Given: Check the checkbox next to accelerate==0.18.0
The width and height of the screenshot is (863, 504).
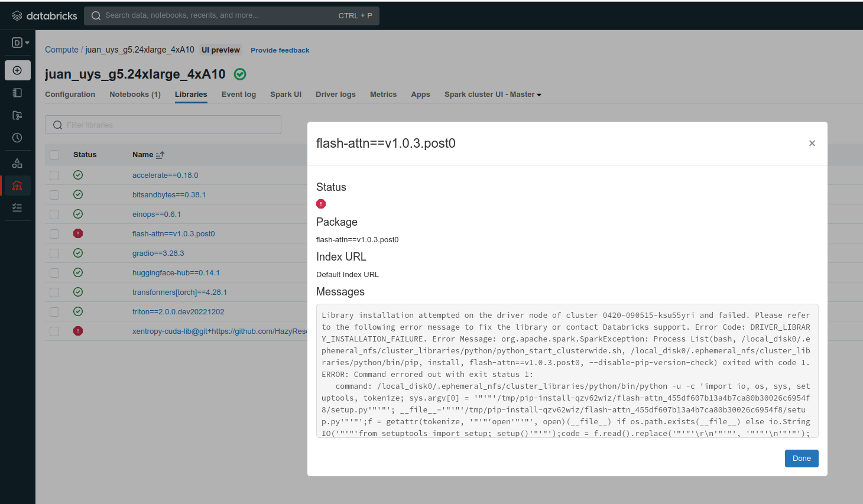Looking at the screenshot, I should (x=54, y=175).
